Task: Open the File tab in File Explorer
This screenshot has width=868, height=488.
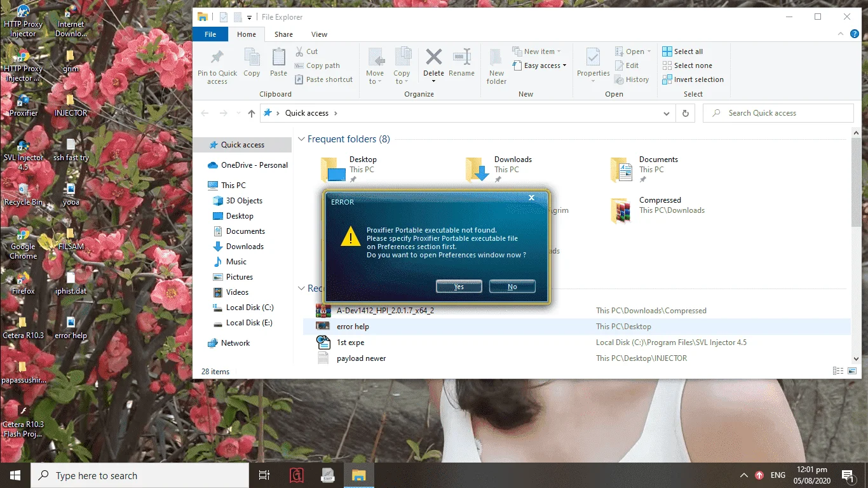Action: coord(210,34)
